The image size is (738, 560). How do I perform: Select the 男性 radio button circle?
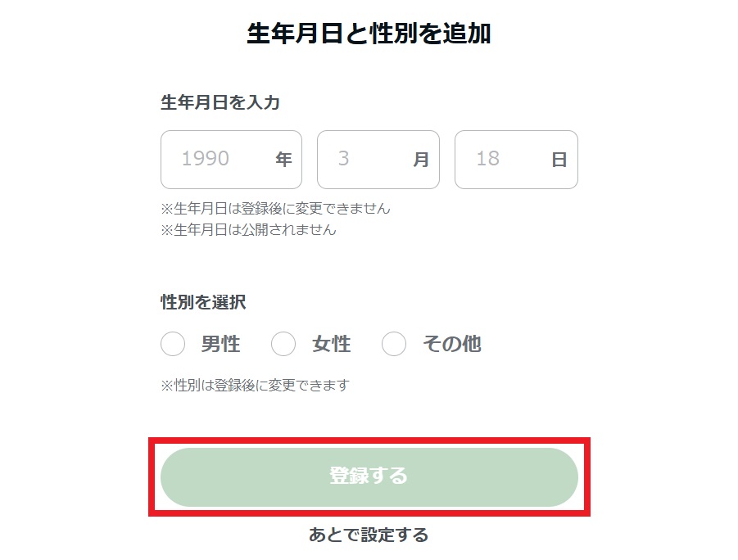pos(173,345)
